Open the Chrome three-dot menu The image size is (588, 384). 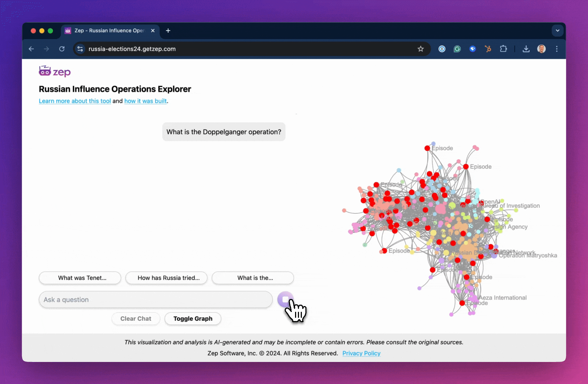coord(557,49)
